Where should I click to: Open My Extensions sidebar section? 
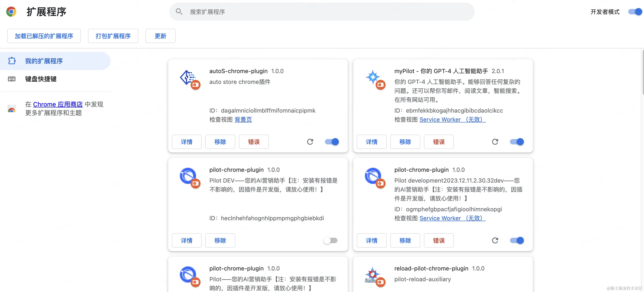click(44, 61)
